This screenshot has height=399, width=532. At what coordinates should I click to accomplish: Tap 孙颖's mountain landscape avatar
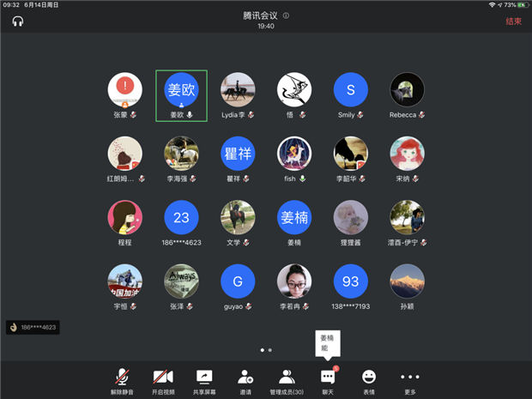[407, 281]
